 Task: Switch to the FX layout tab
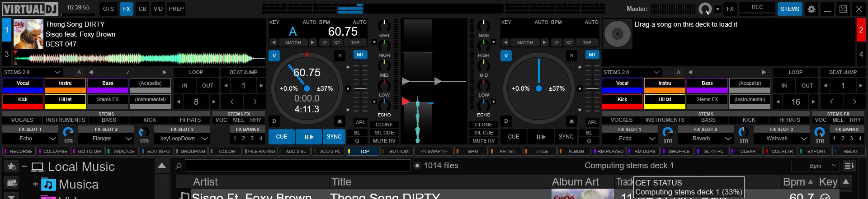[127, 9]
